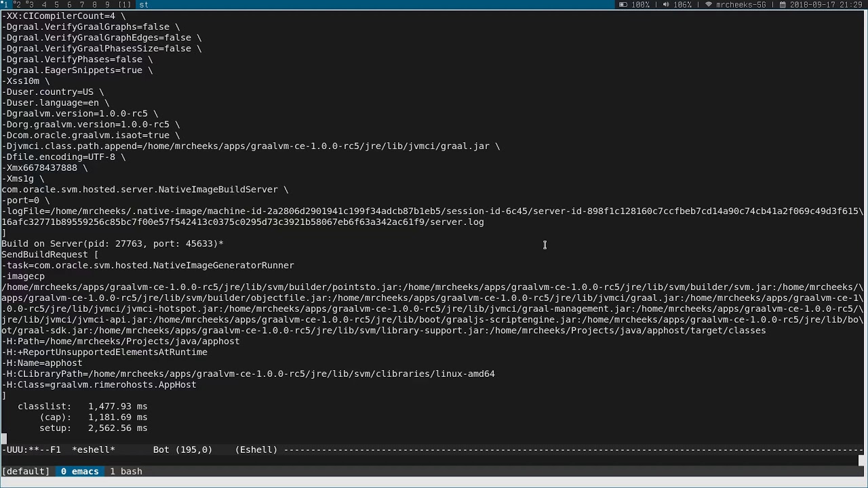
Task: Click the -Xms1g line
Action: click(23, 178)
